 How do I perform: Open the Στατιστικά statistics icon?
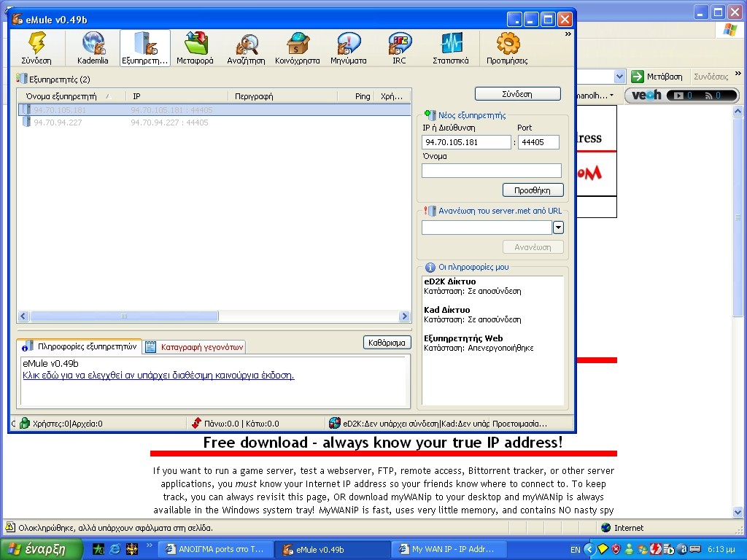[451, 47]
